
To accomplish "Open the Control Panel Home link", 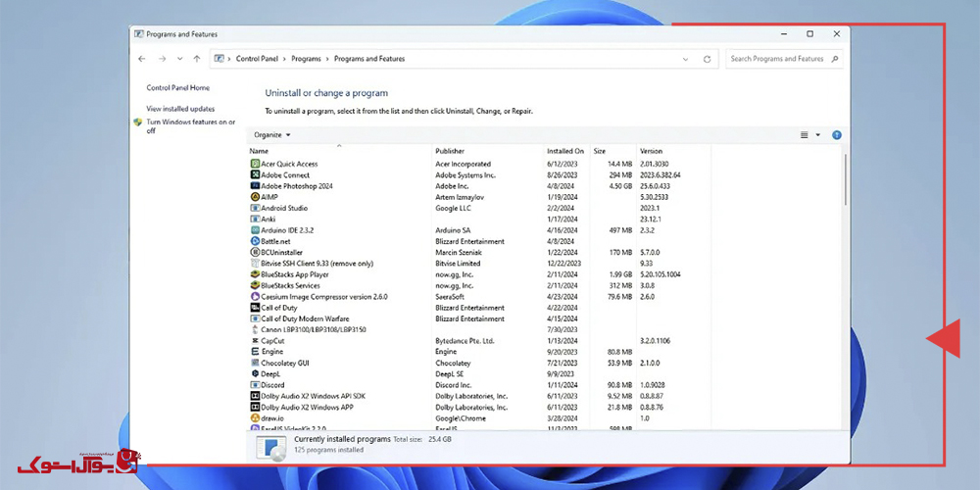I will click(x=178, y=88).
